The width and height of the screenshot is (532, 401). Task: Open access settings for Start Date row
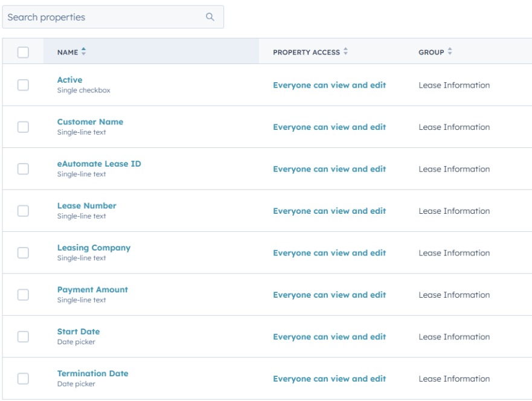(330, 337)
